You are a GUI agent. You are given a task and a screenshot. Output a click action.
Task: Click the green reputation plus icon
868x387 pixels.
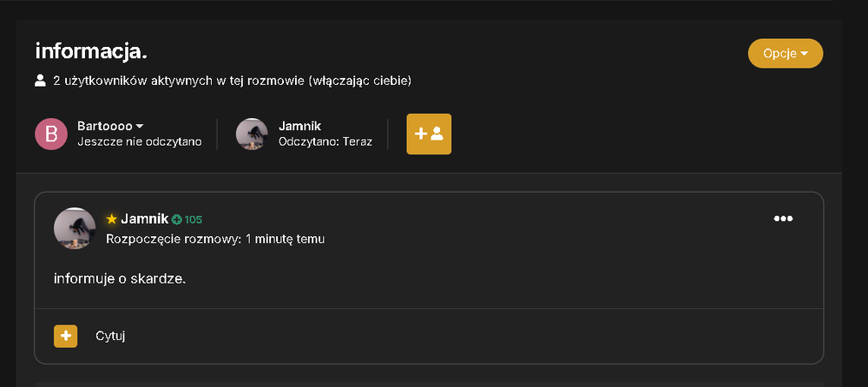coord(176,220)
